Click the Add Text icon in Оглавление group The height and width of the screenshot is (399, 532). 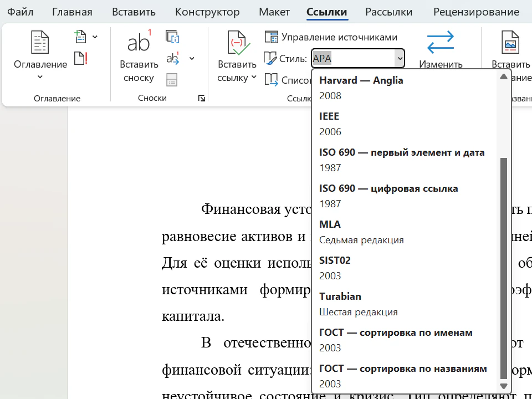80,37
